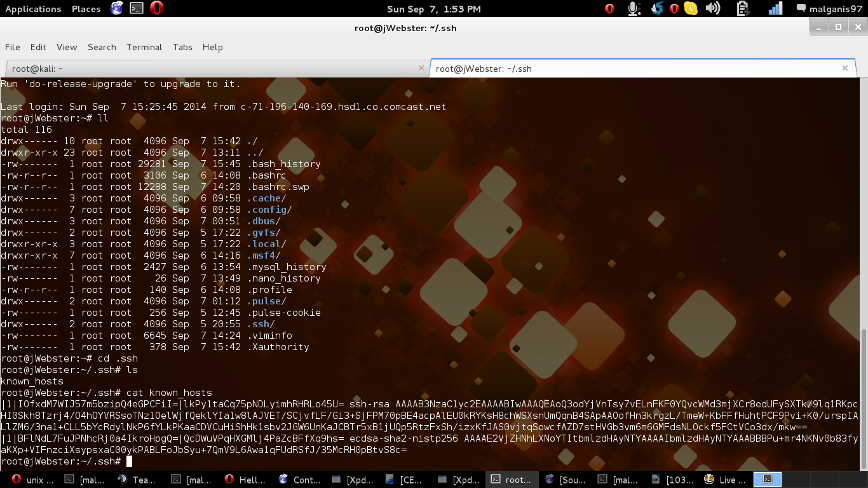Click the 'total 116' line
Image resolution: width=868 pixels, height=488 pixels.
27,130
